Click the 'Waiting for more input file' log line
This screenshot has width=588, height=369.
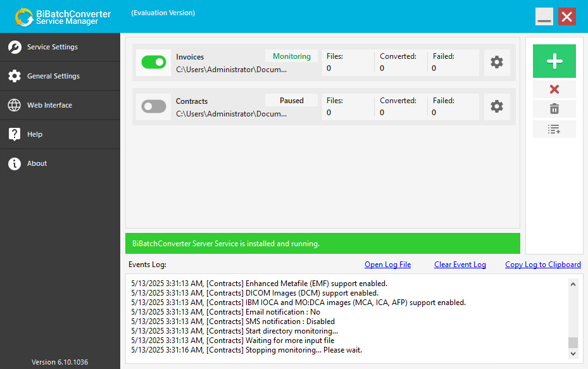point(232,341)
